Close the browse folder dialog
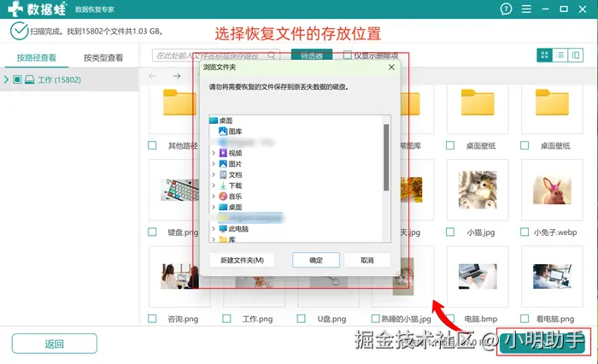 pyautogui.click(x=391, y=68)
